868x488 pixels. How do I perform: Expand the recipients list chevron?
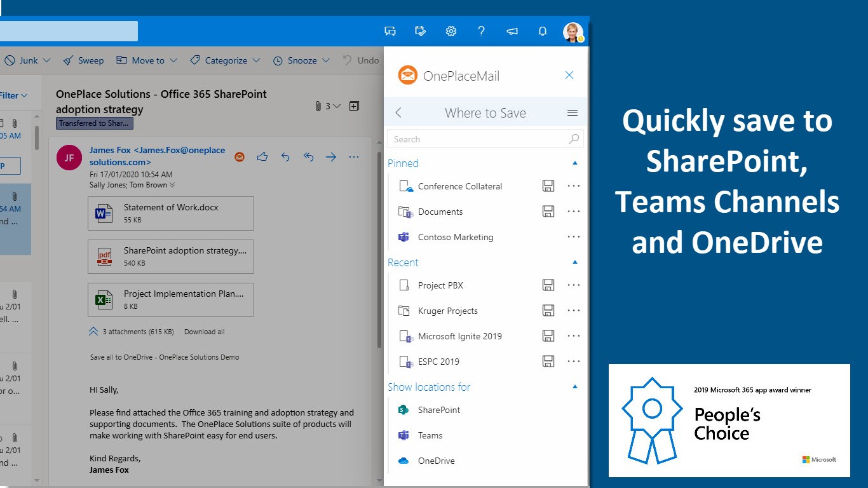pyautogui.click(x=172, y=185)
